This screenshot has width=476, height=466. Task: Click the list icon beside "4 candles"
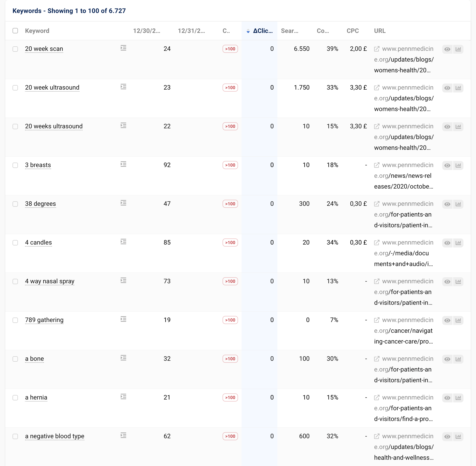pyautogui.click(x=123, y=242)
